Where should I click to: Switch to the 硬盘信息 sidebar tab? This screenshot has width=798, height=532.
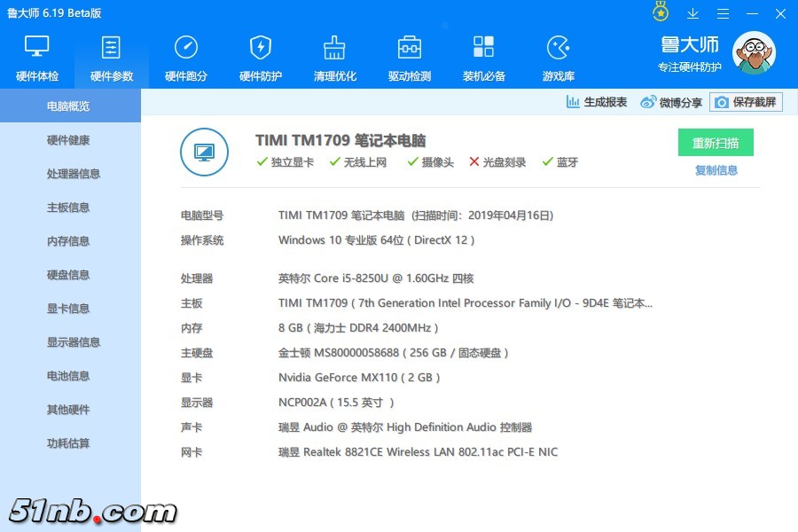pyautogui.click(x=68, y=275)
